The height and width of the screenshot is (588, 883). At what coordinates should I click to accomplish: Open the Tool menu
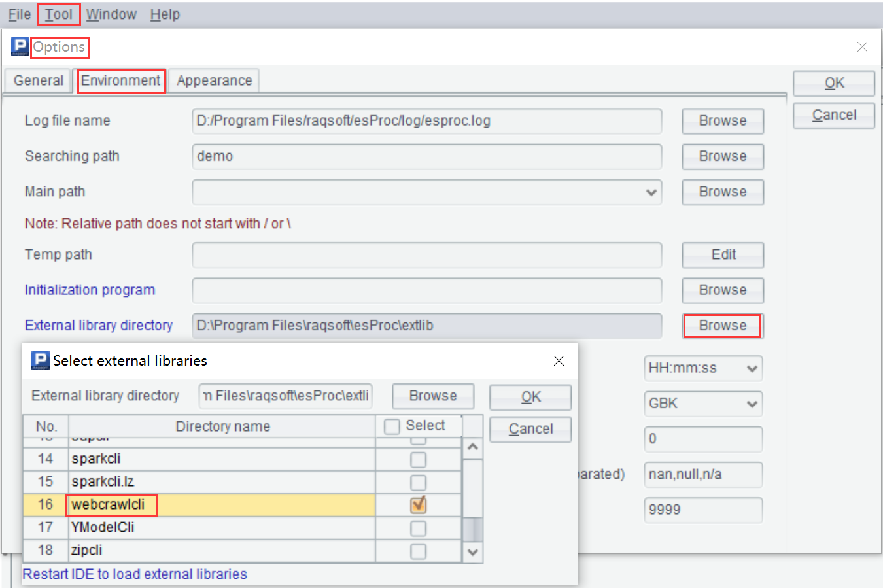(58, 14)
